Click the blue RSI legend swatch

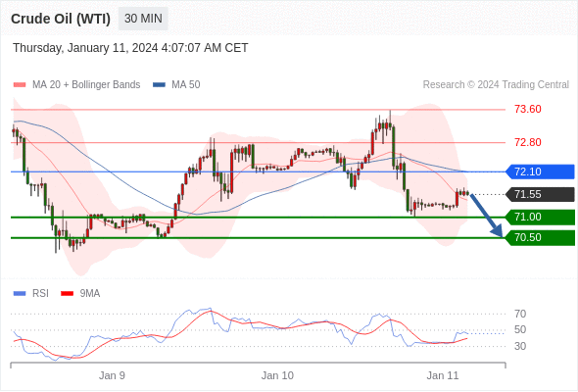coord(20,294)
